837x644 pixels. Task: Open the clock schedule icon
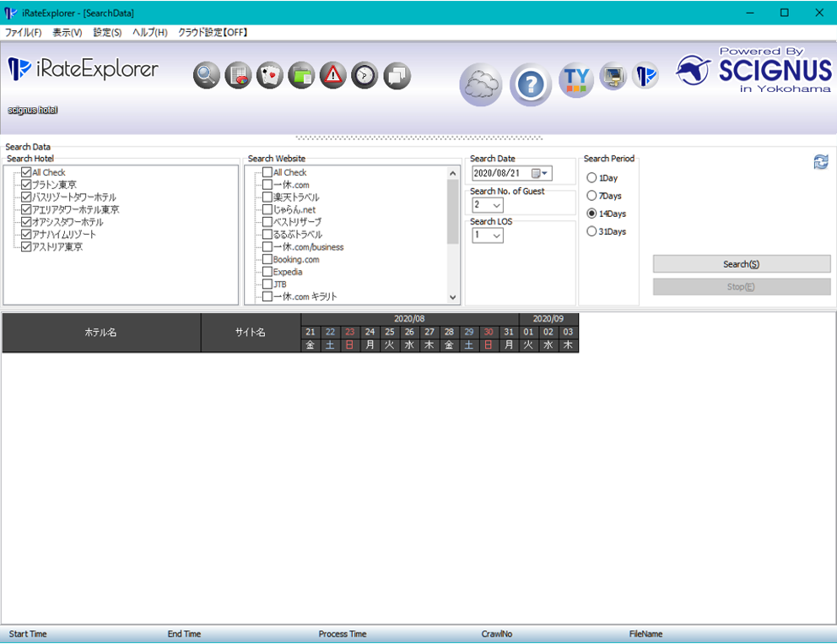364,76
